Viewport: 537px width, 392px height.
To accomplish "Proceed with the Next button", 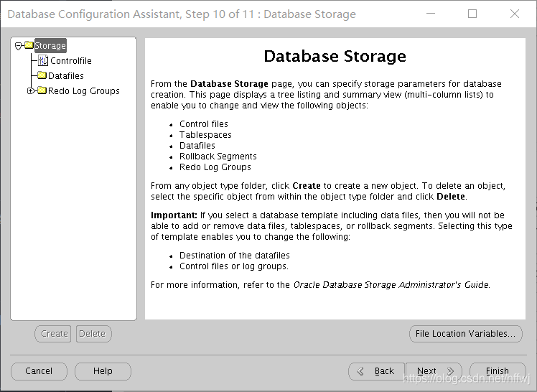I will coord(434,371).
